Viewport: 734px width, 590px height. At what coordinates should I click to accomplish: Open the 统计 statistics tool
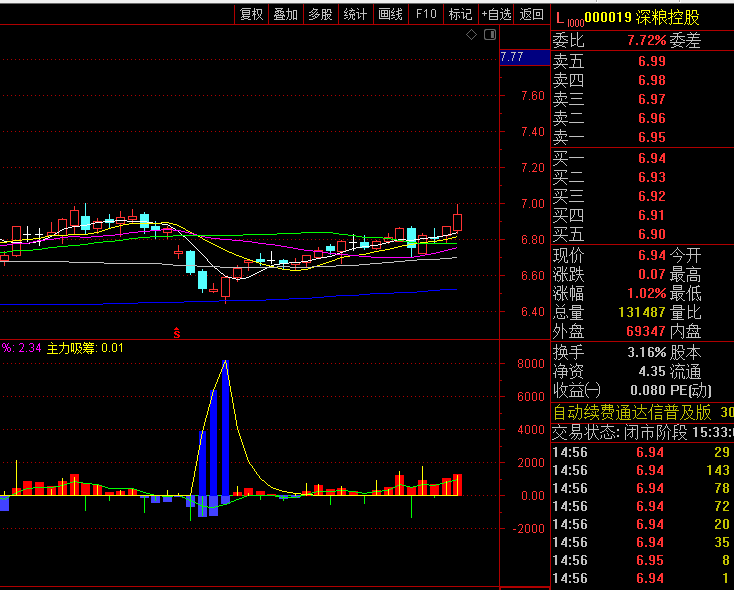(x=355, y=14)
